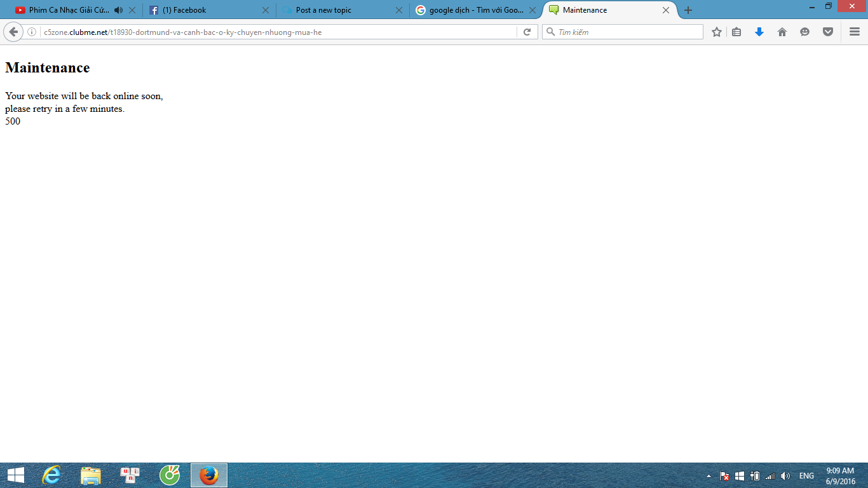Show site information via the info icon
This screenshot has height=488, width=868.
click(32, 32)
